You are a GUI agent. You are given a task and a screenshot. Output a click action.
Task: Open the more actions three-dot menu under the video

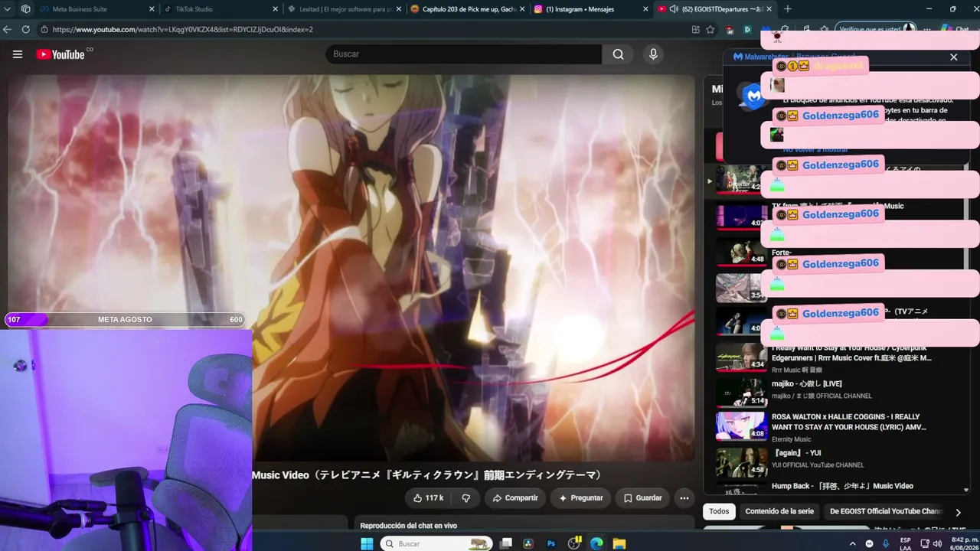tap(684, 498)
